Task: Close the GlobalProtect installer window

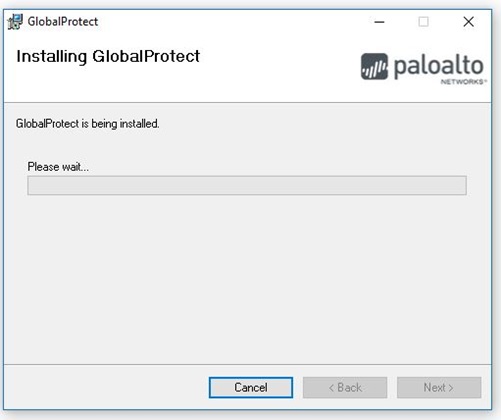Action: pos(468,22)
